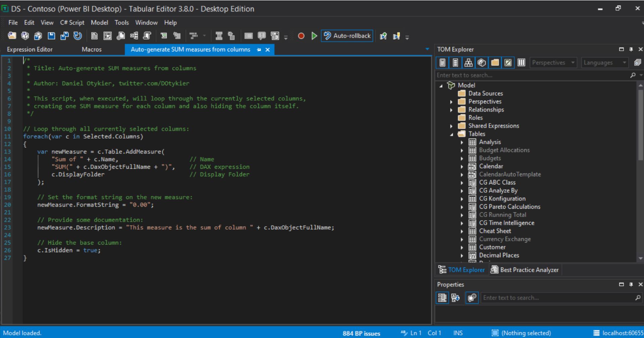Expand the Perspectives folder
Screen dimensions: 644x338
coord(451,102)
